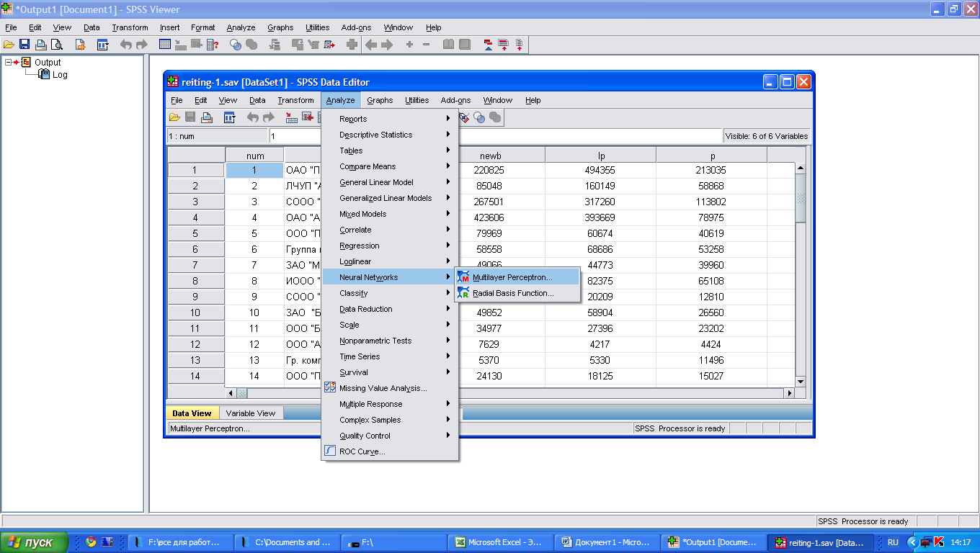Viewport: 980px width, 553px height.
Task: Click cell value 494355
Action: coord(601,171)
